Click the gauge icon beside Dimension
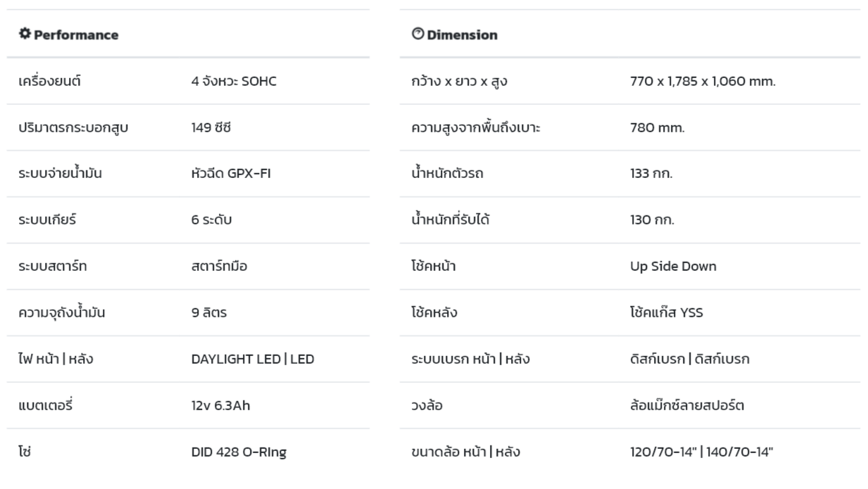Viewport: 868px width, 489px height. (417, 34)
